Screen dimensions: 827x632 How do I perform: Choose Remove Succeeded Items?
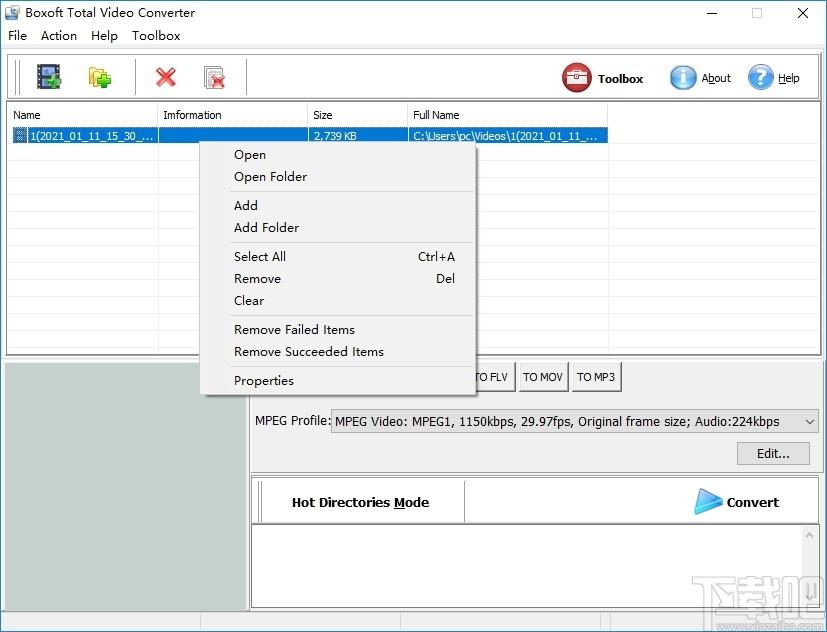[338, 352]
